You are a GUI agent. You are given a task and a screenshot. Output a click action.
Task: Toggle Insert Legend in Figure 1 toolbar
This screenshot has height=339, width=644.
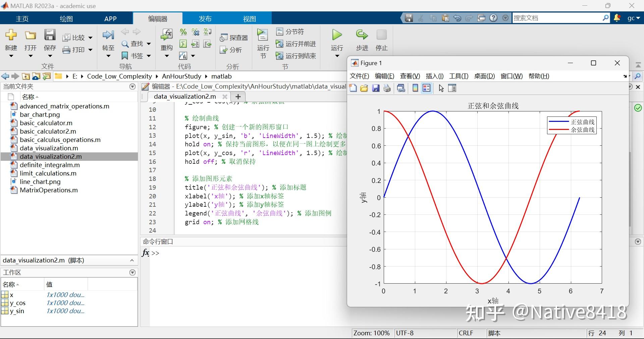pyautogui.click(x=426, y=88)
